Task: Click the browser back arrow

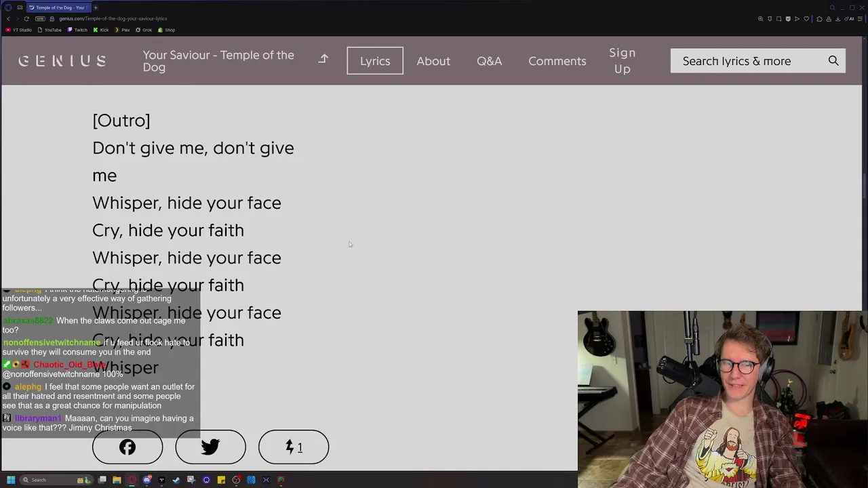Action: coord(8,18)
